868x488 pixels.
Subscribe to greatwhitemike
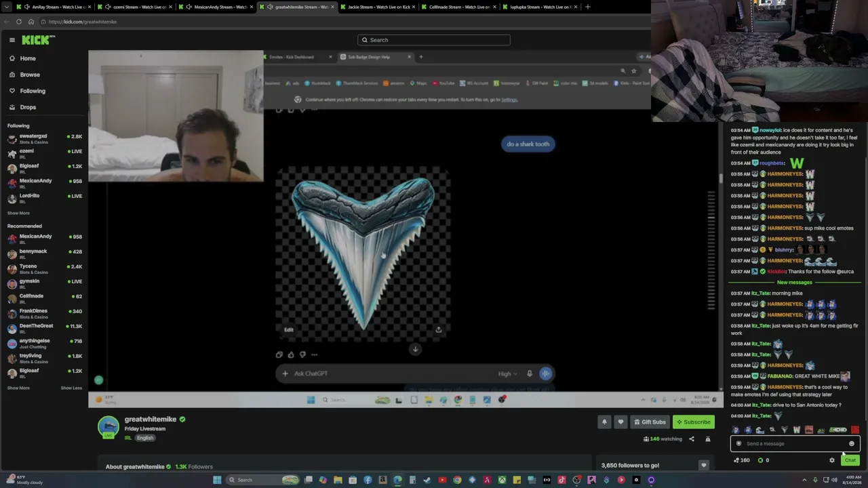(x=694, y=422)
